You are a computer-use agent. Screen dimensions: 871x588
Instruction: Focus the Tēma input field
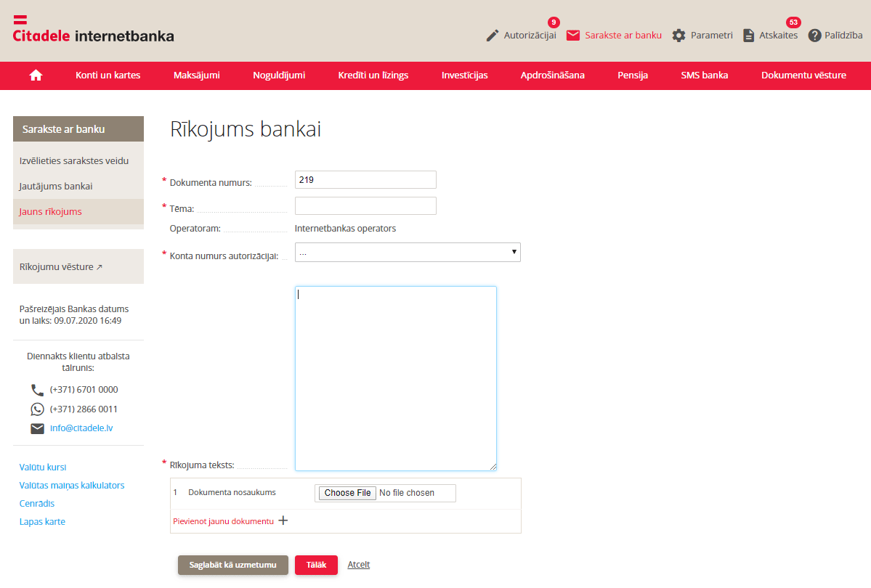click(365, 206)
